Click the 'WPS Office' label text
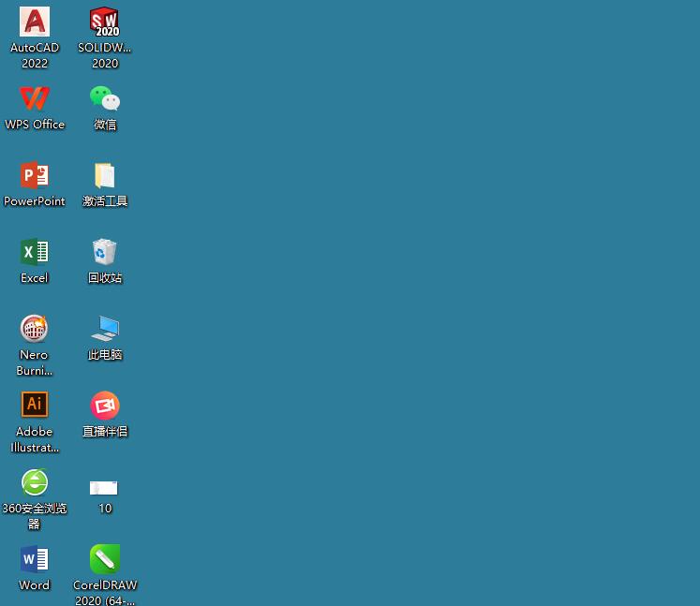 click(35, 124)
